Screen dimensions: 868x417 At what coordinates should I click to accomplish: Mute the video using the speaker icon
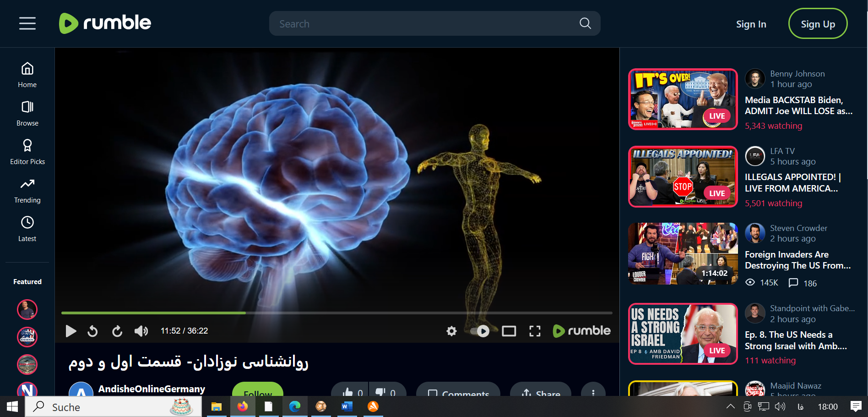[141, 331]
